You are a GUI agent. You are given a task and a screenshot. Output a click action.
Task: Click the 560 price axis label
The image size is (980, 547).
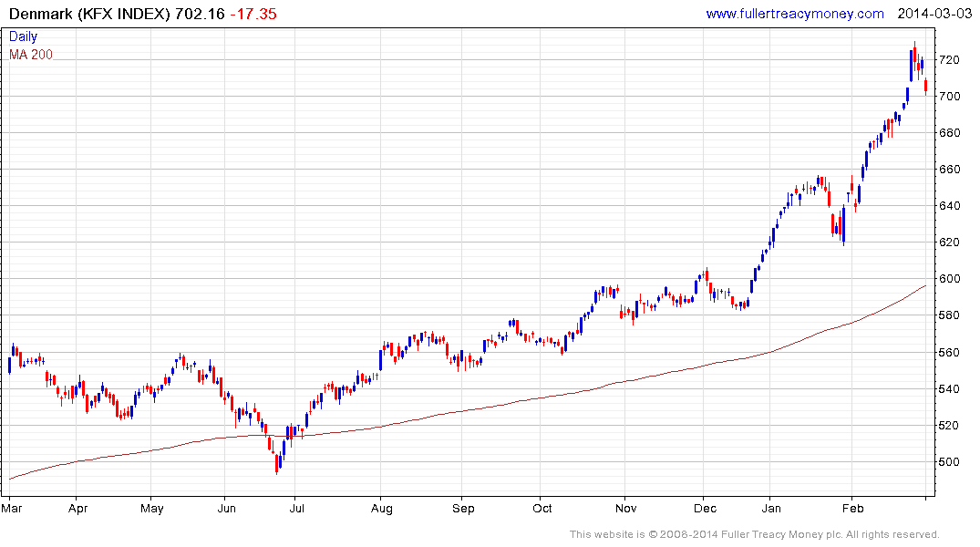tap(949, 353)
